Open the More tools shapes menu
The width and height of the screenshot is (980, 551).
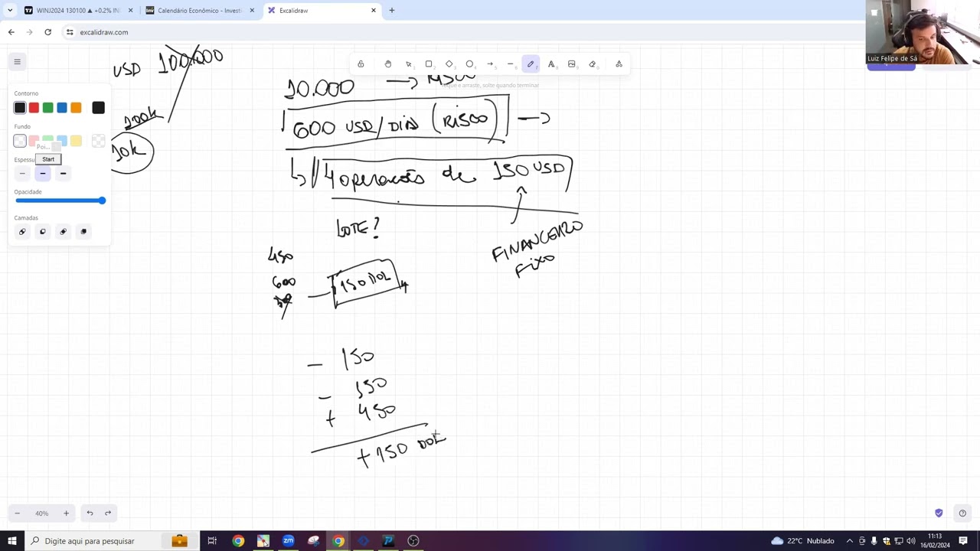(x=619, y=64)
